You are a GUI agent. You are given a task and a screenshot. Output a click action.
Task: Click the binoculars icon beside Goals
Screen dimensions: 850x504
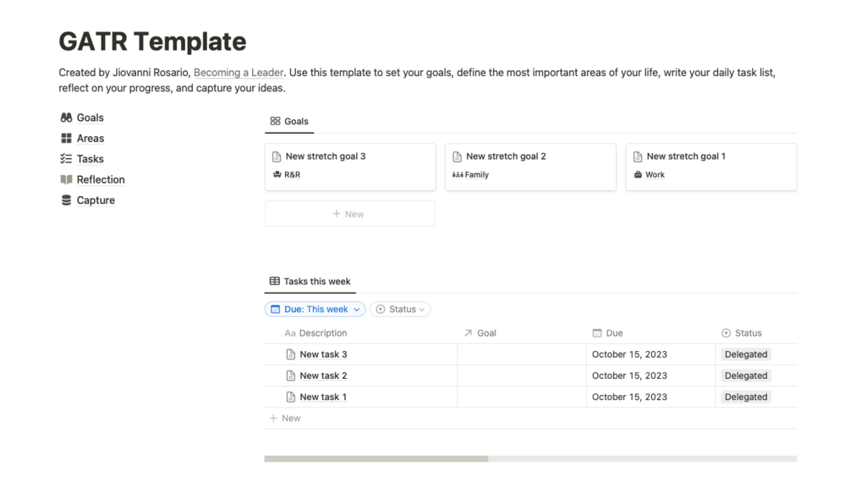[66, 118]
